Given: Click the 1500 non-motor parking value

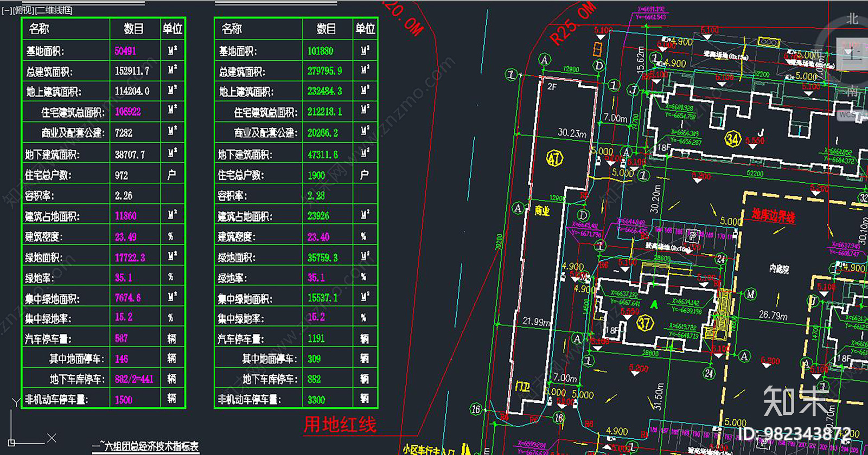Looking at the screenshot, I should [124, 400].
